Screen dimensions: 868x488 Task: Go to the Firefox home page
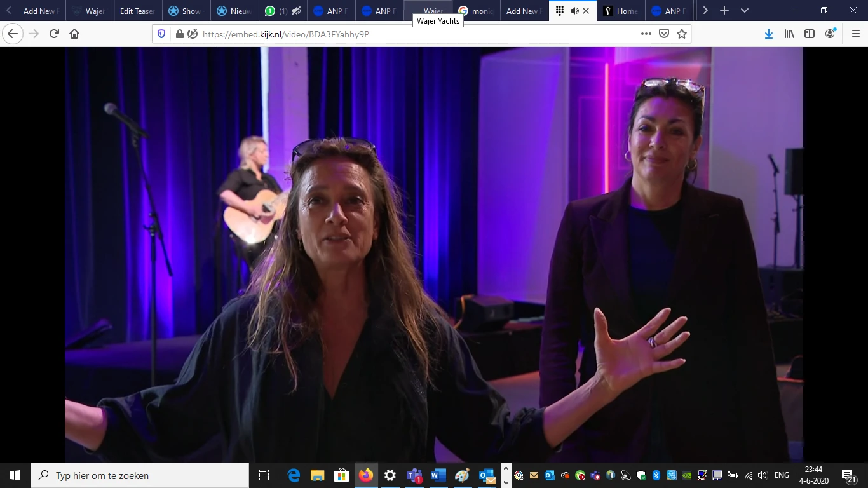point(74,34)
